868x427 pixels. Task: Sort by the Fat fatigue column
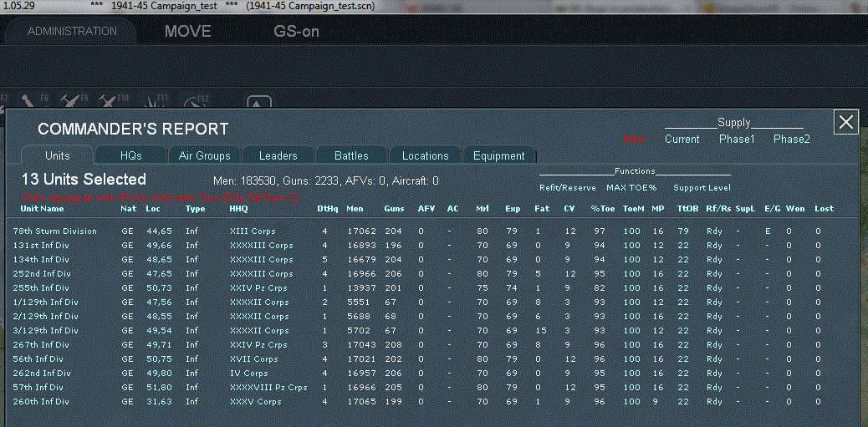pos(541,209)
